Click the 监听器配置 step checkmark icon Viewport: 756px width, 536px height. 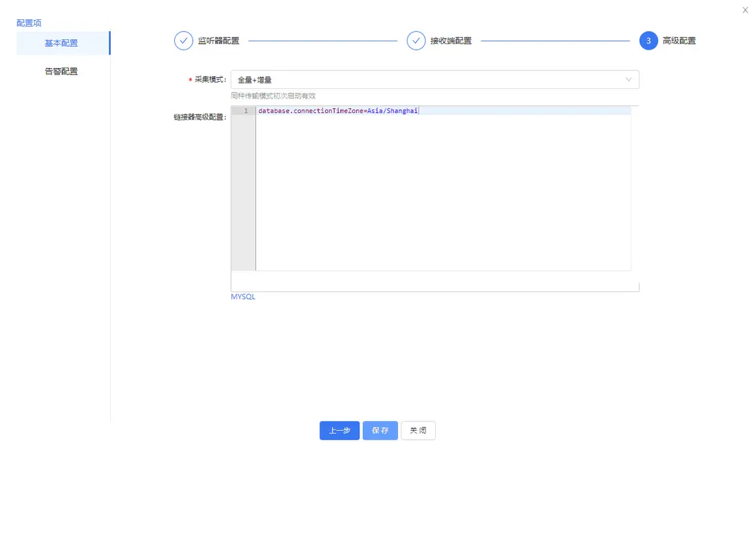(x=182, y=41)
